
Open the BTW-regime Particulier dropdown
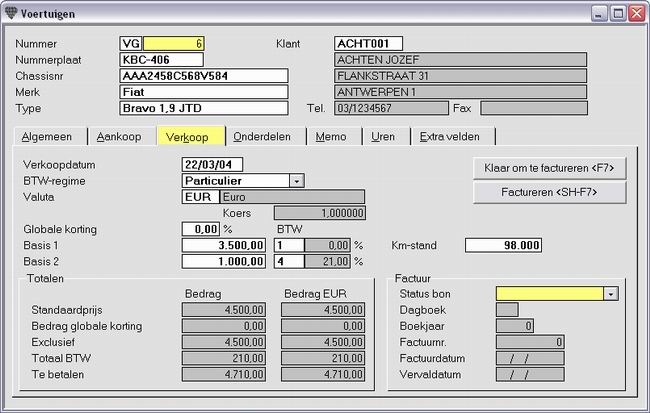click(x=296, y=181)
